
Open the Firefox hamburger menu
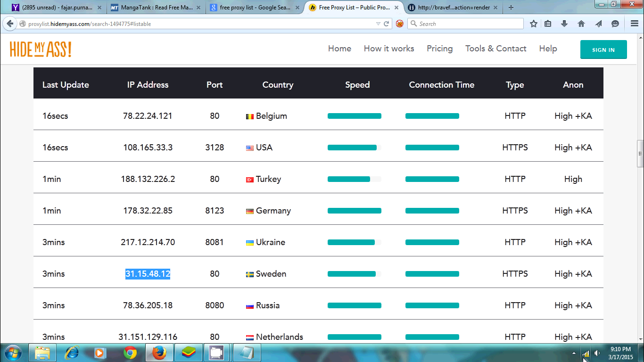635,24
